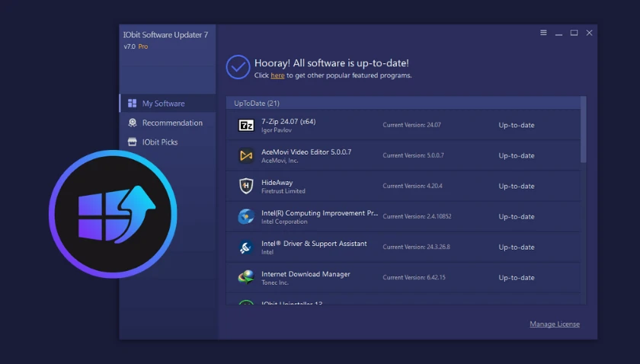Click Up-to-date status for Internet Download Manager

[517, 278]
